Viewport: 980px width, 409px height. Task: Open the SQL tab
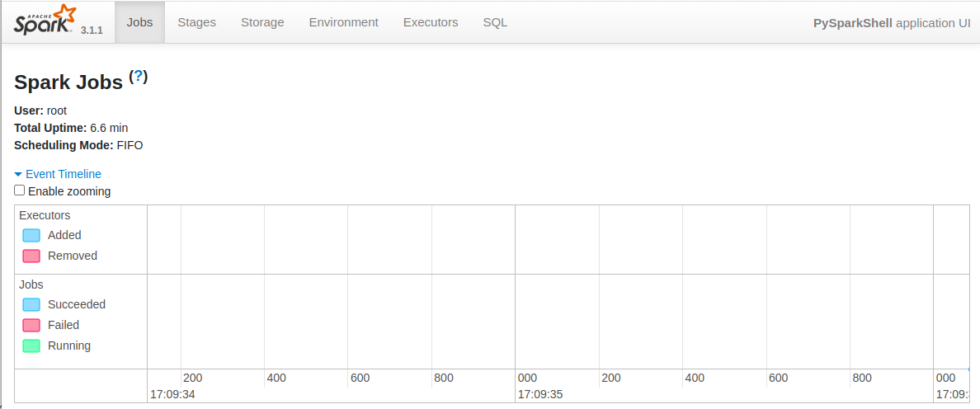(x=495, y=22)
